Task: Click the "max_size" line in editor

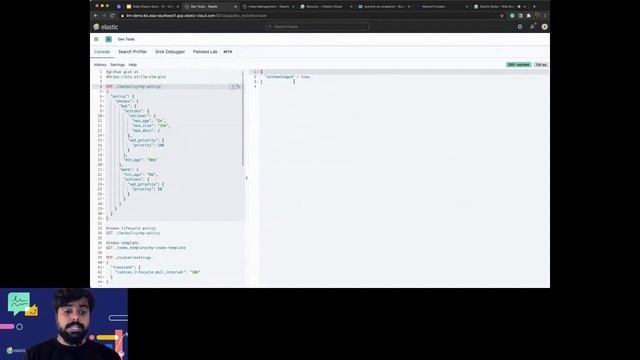Action: [151, 126]
